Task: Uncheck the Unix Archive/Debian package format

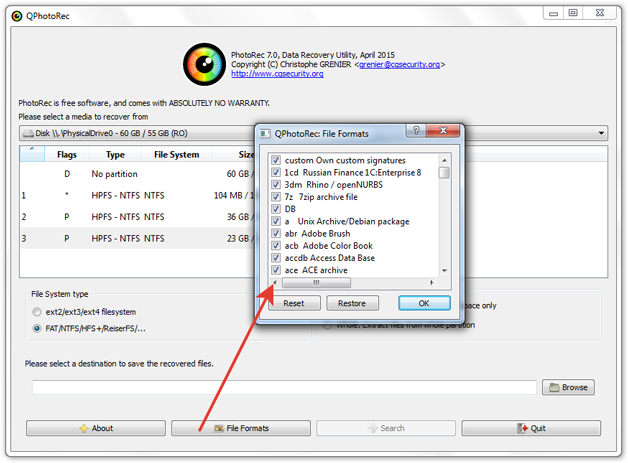Action: (x=276, y=221)
